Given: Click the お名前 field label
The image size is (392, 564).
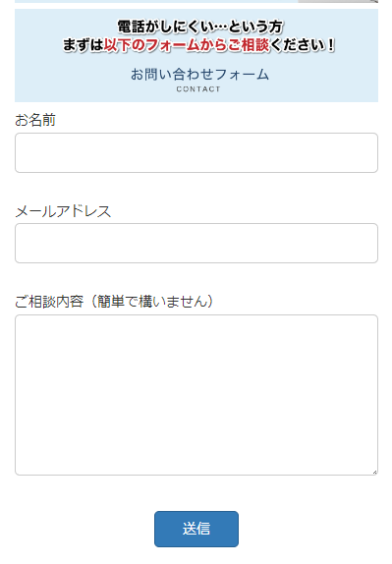Looking at the screenshot, I should 35,120.
